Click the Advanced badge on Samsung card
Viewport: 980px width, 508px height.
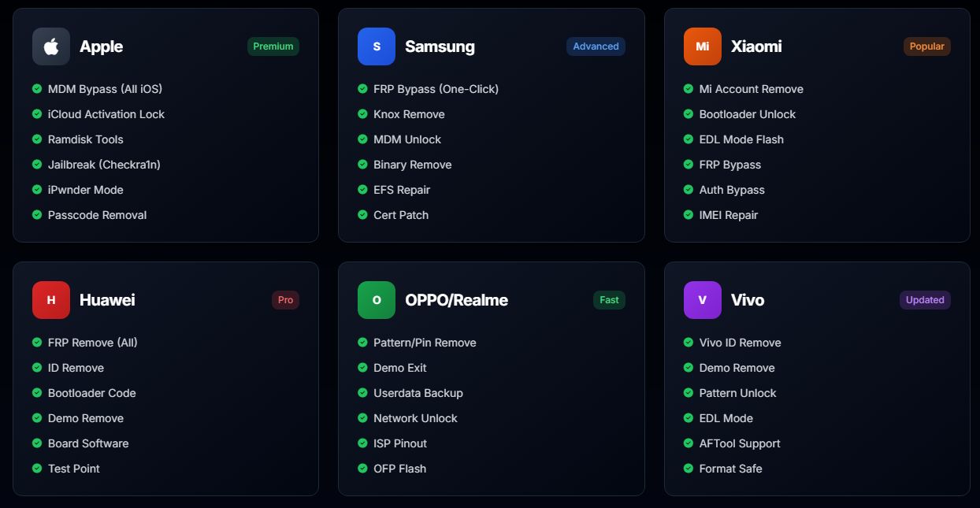[x=596, y=46]
